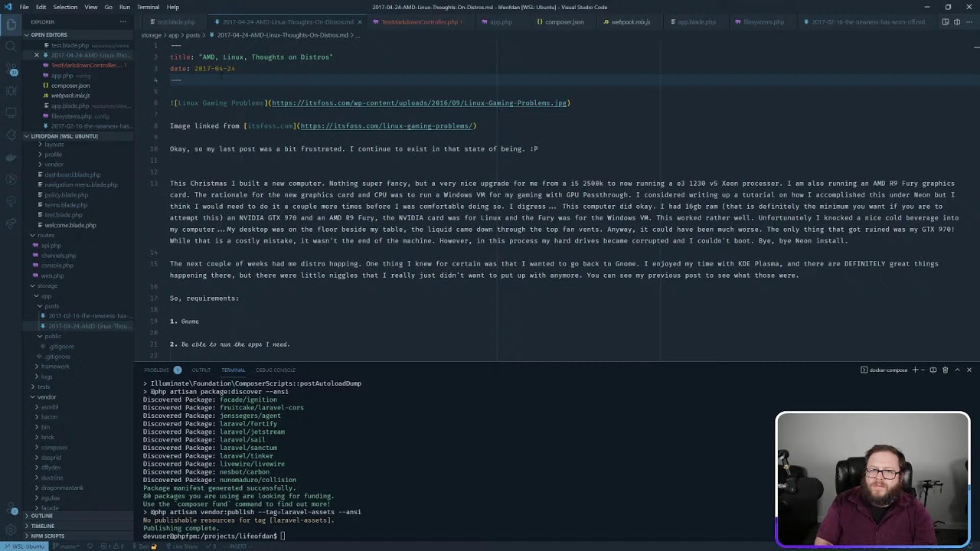Open the Selection menu
This screenshot has height=551, width=980.
point(65,7)
